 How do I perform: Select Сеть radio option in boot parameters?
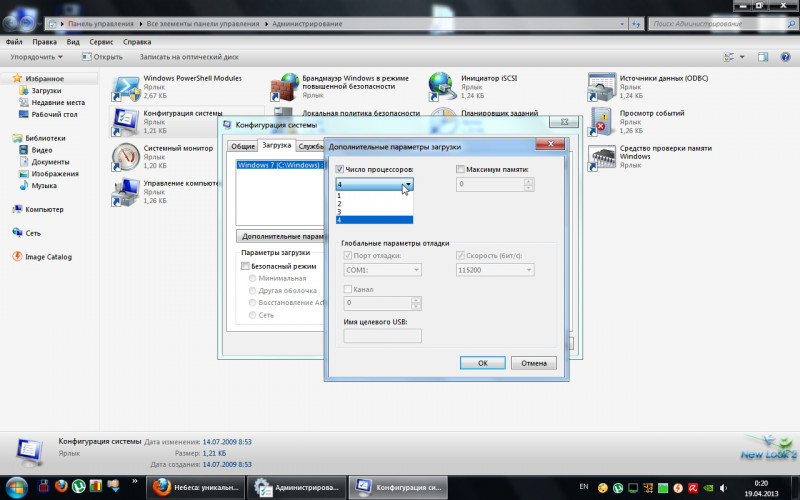pos(252,315)
